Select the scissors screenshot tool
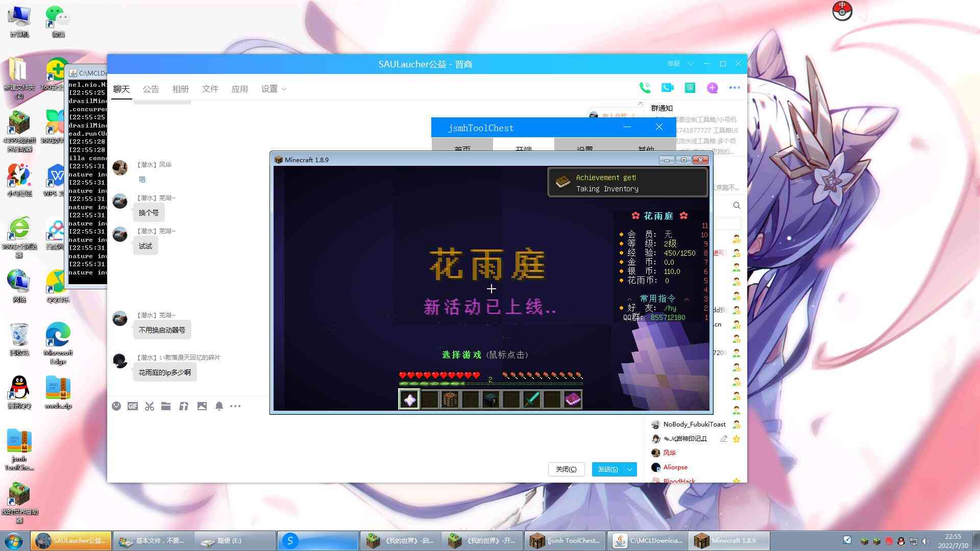The image size is (980, 551). coord(149,406)
